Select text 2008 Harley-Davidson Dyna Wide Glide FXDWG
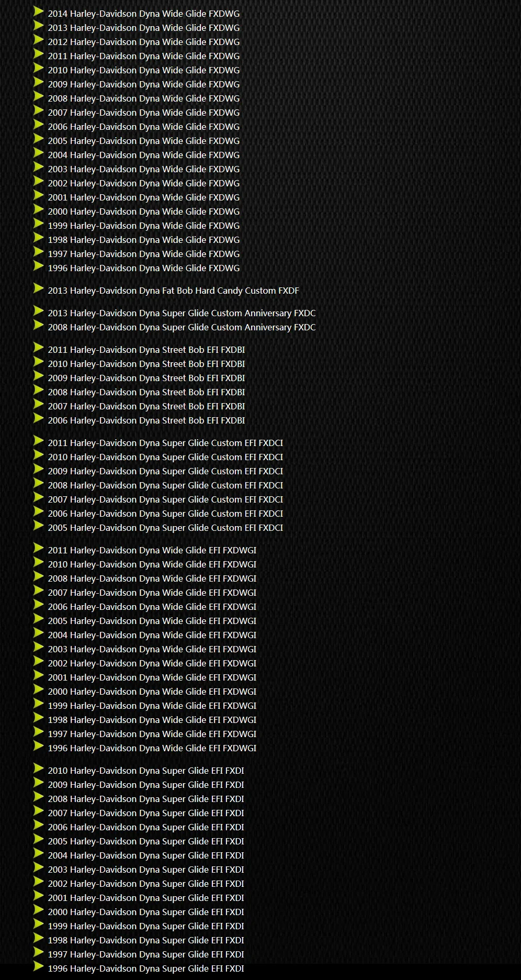The width and height of the screenshot is (521, 980). tap(144, 98)
